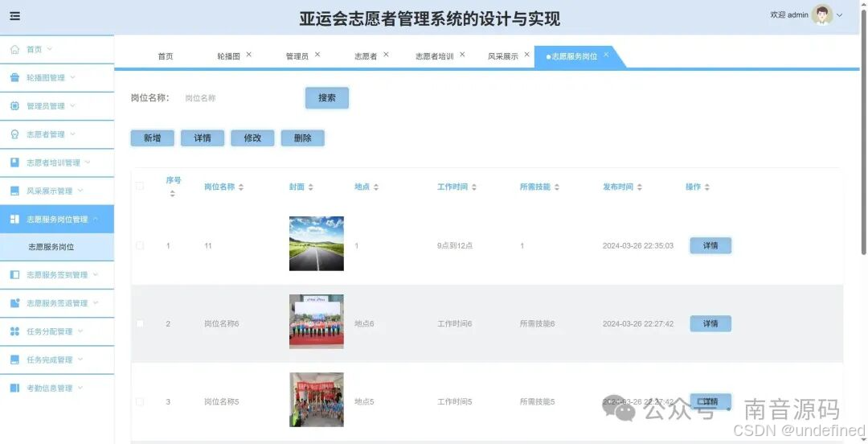Expand the 志愿服务签到管理 sidebar menu

pyautogui.click(x=96, y=274)
